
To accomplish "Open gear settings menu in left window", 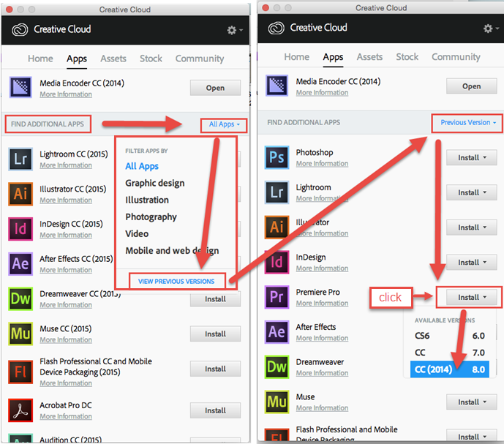I will [235, 30].
